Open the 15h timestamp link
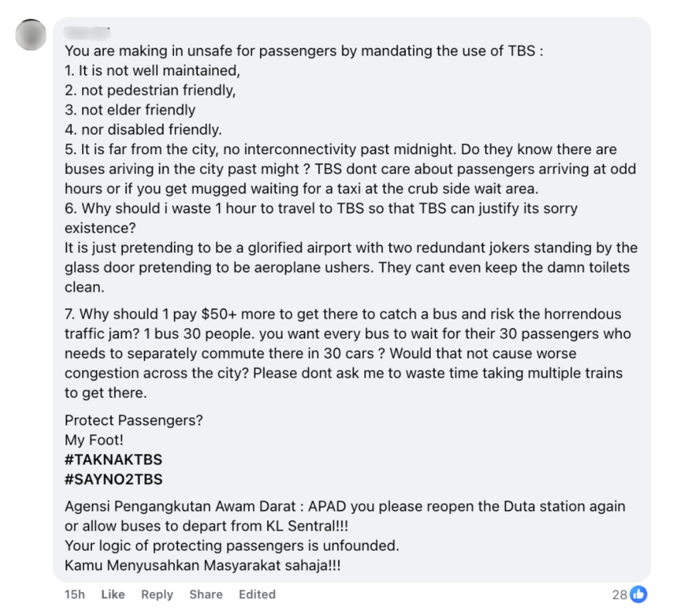The image size is (683, 616). pyautogui.click(x=74, y=594)
